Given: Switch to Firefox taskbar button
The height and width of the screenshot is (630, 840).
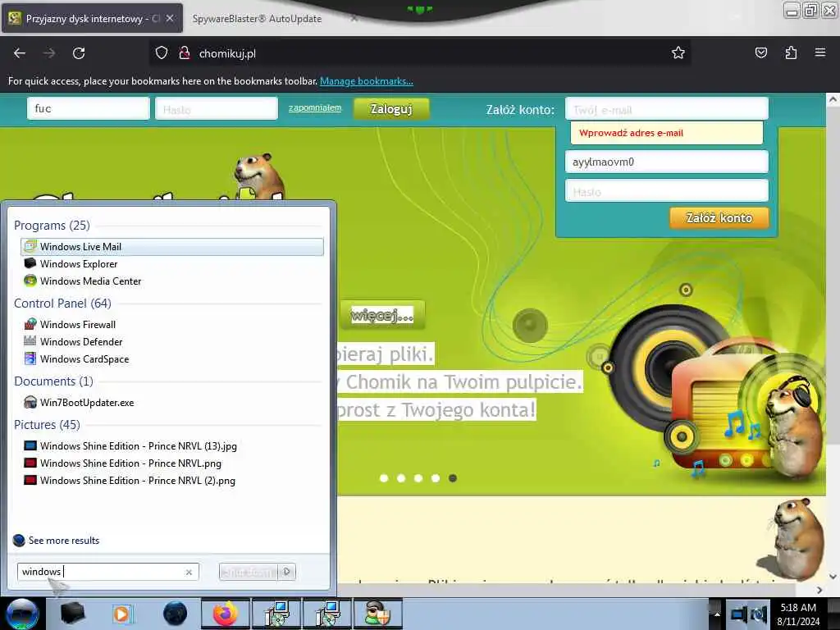Looking at the screenshot, I should click(226, 614).
